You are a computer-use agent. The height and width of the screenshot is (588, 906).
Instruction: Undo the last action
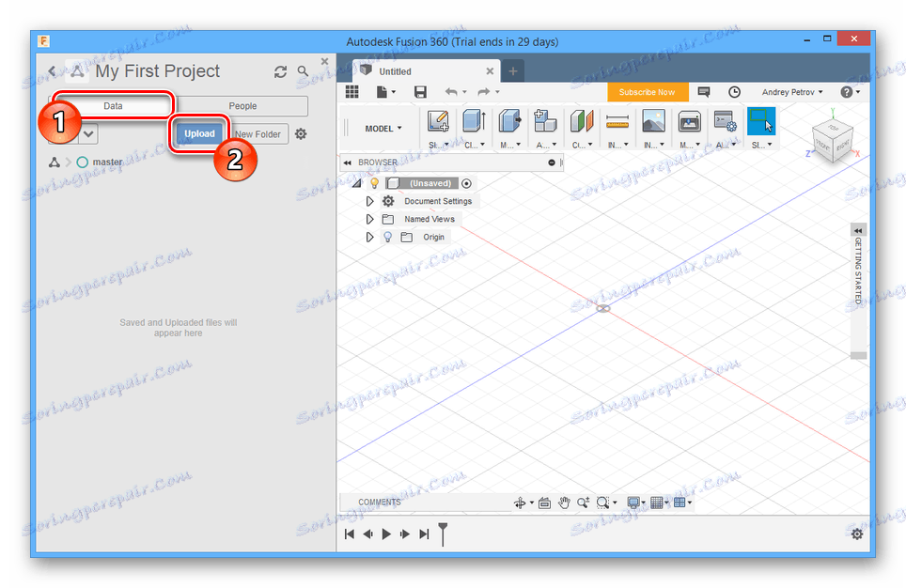(451, 92)
